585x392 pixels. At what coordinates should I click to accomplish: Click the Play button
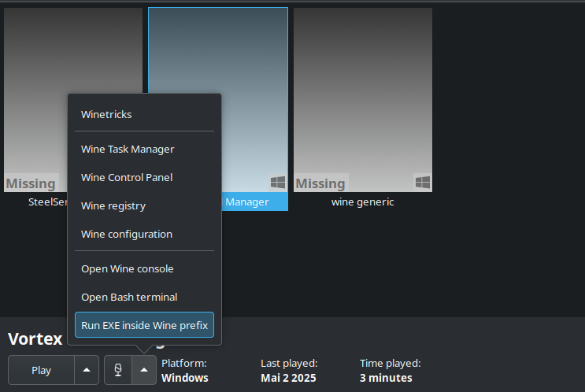point(41,370)
